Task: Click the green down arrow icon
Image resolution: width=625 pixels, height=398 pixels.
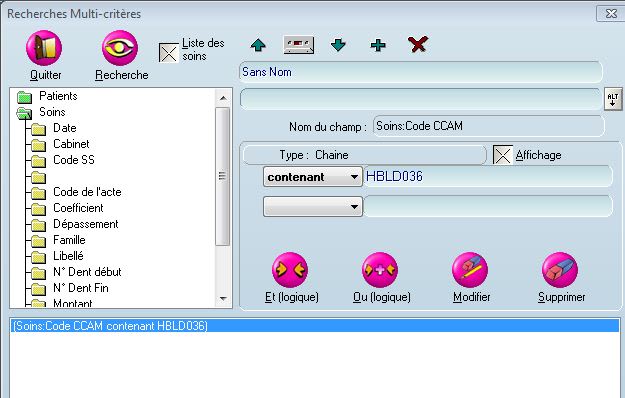Action: click(x=338, y=45)
